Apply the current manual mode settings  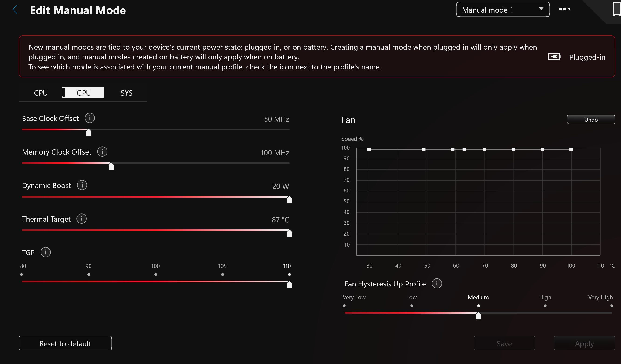[584, 343]
